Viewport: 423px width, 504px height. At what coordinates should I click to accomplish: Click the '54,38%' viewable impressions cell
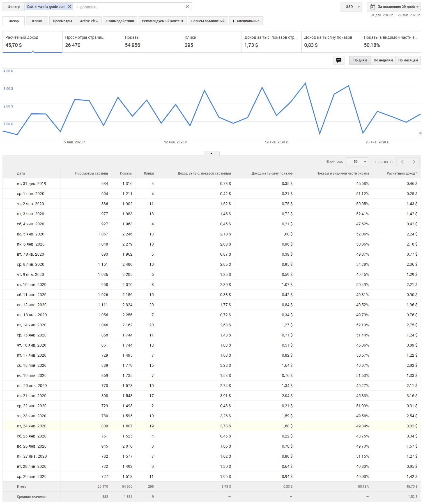(362, 264)
